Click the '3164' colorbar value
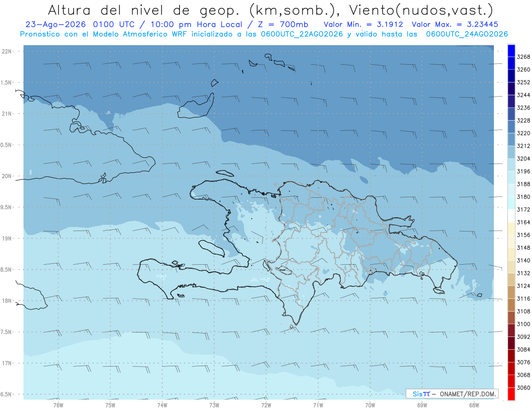The width and height of the screenshot is (532, 411). (x=524, y=222)
